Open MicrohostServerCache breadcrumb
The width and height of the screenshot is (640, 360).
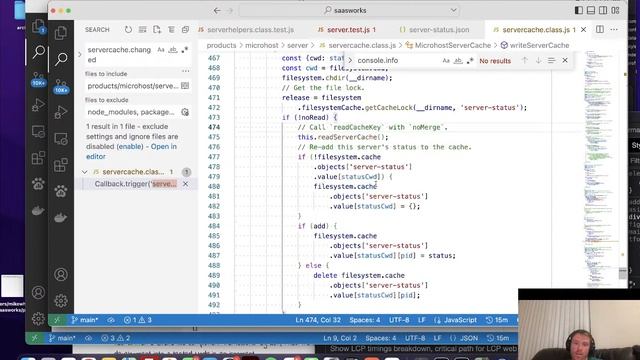pos(452,45)
